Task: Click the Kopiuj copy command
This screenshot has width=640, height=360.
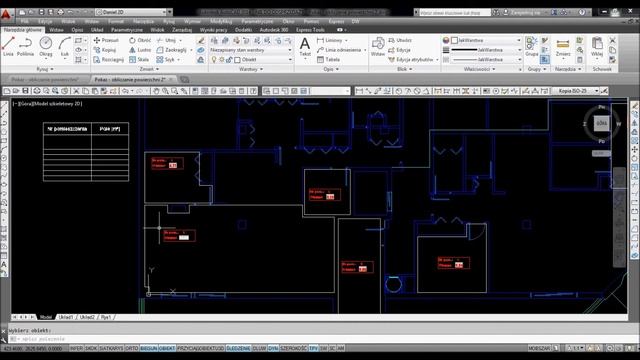Action: (105, 50)
